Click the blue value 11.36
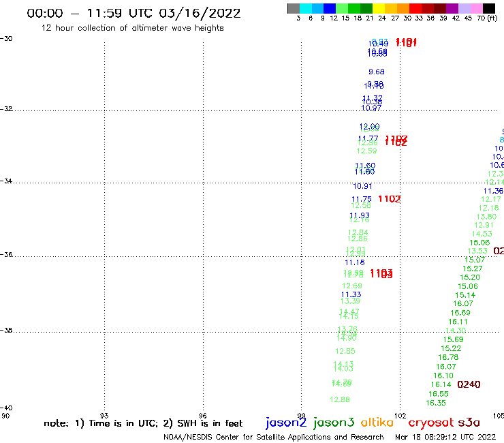Viewport: 504px width, 443px height. point(493,191)
